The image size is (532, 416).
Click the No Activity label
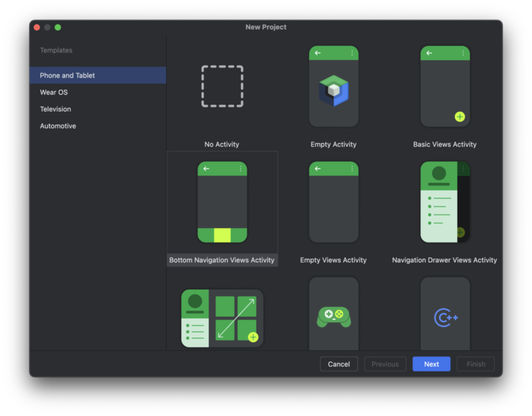coord(221,144)
